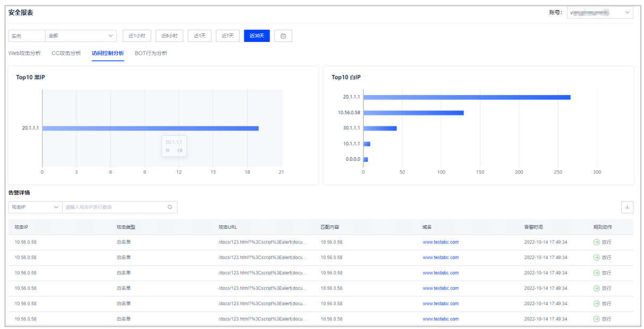This screenshot has height=329, width=644.
Task: Click the Top10 白IP chart title
Action: [x=346, y=77]
